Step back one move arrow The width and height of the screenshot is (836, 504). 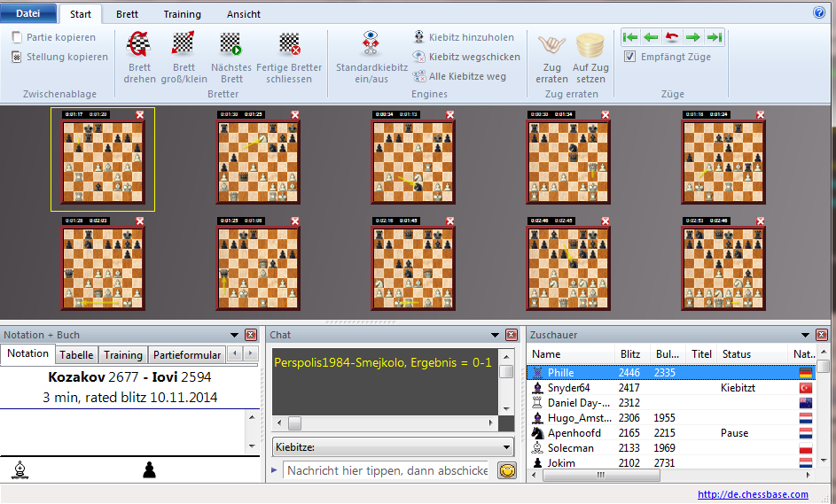651,37
